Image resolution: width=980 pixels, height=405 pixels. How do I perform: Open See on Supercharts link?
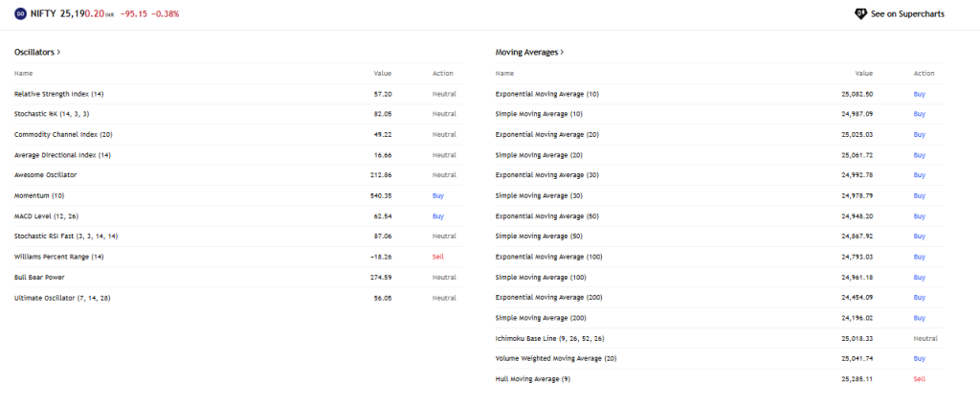point(907,14)
